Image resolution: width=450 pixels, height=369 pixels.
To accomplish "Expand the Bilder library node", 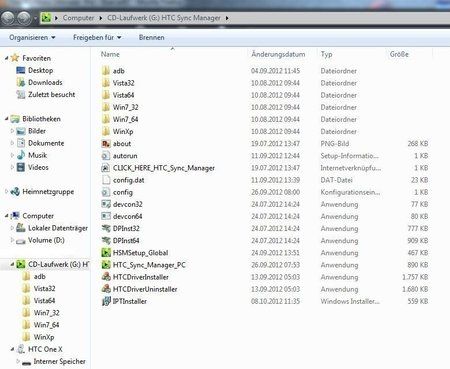I will (x=12, y=131).
